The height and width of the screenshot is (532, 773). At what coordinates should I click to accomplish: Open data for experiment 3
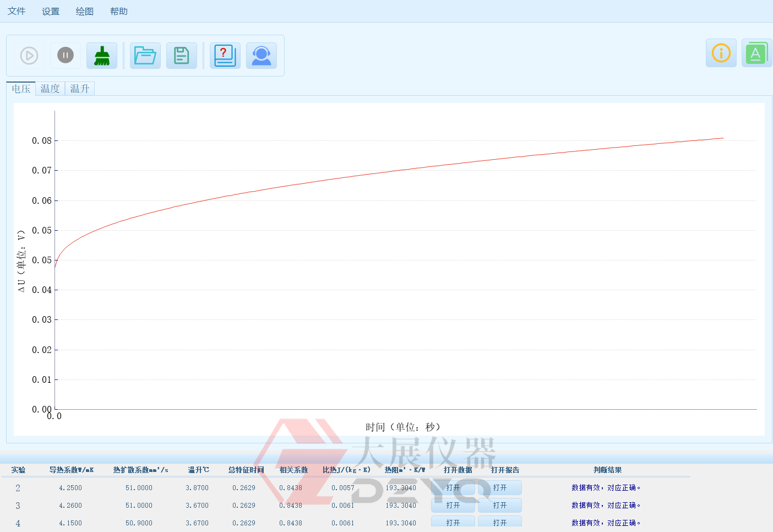tap(453, 506)
